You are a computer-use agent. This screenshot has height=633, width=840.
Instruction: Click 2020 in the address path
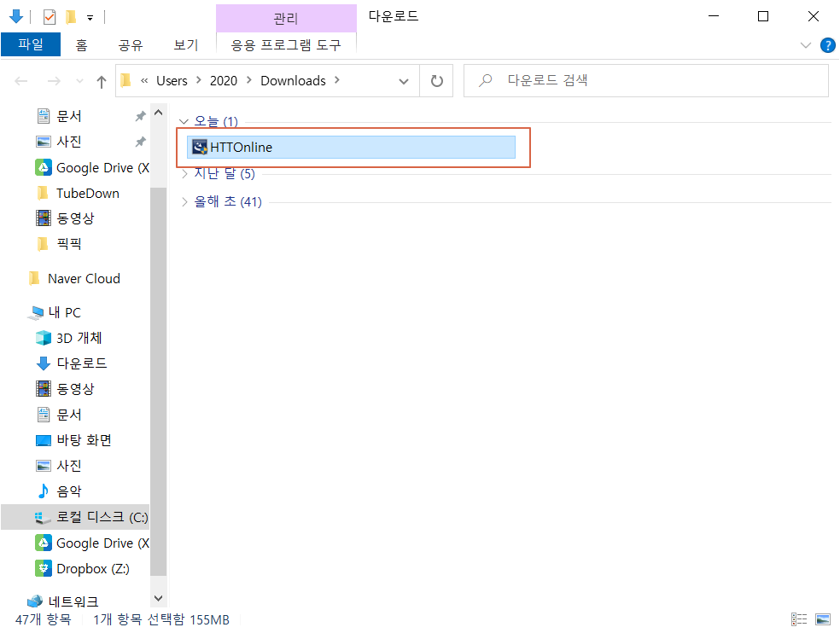(x=224, y=81)
